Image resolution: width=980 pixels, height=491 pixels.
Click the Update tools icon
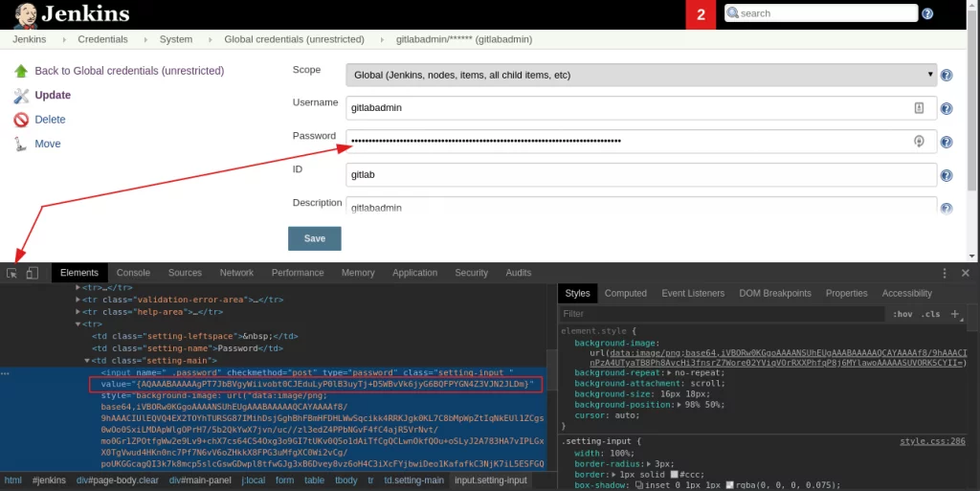coord(21,96)
